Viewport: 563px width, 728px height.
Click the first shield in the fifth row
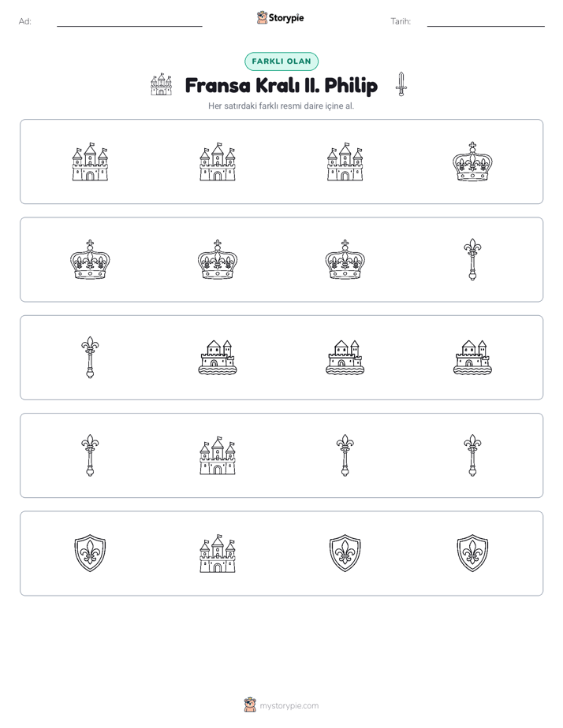[90, 553]
